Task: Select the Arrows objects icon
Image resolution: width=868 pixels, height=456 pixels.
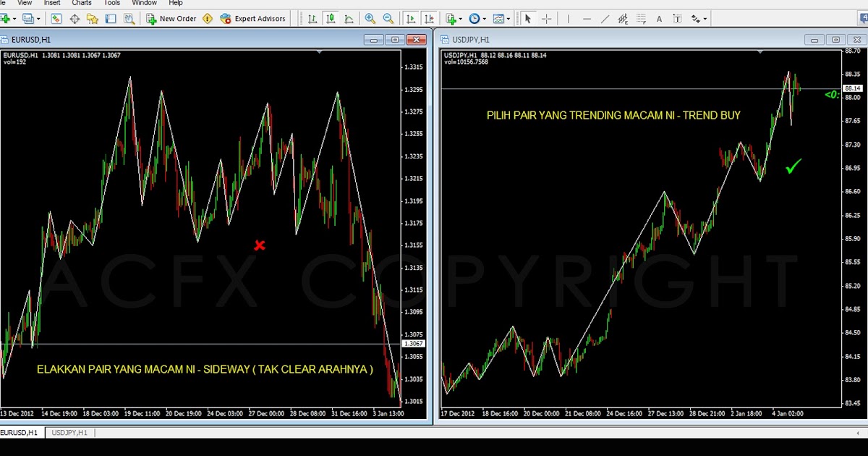Action: (696, 18)
